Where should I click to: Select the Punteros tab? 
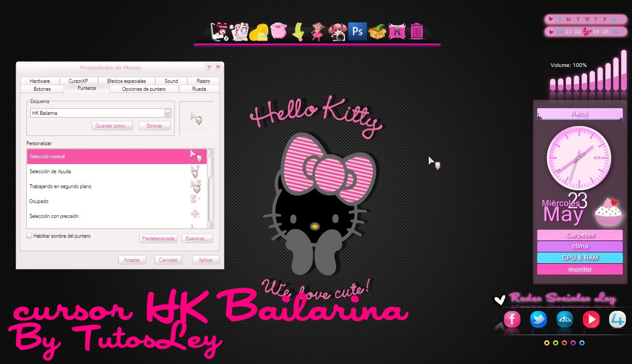pos(87,89)
